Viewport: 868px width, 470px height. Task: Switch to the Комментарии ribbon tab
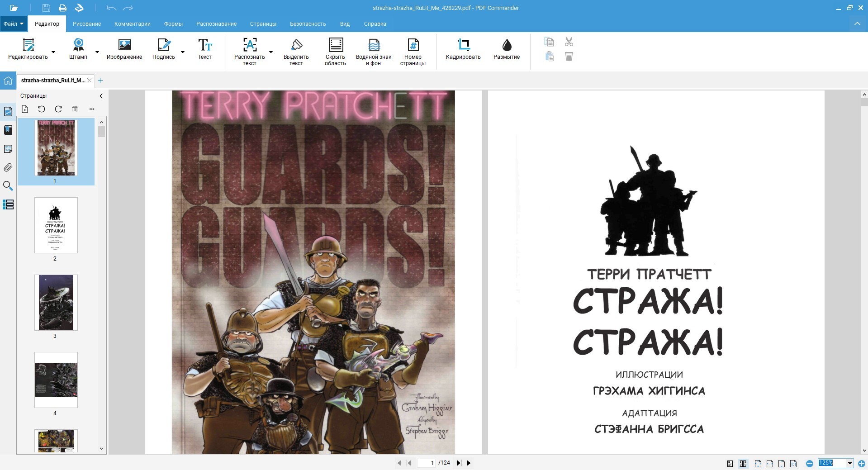click(x=132, y=24)
